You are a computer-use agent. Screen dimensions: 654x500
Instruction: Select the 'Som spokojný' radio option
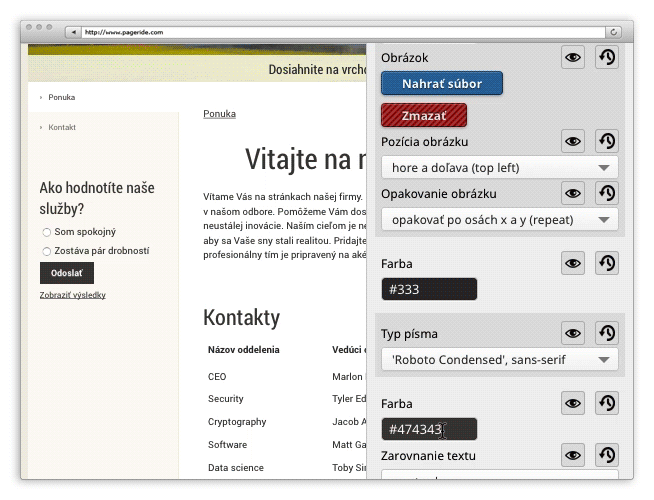coord(46,232)
